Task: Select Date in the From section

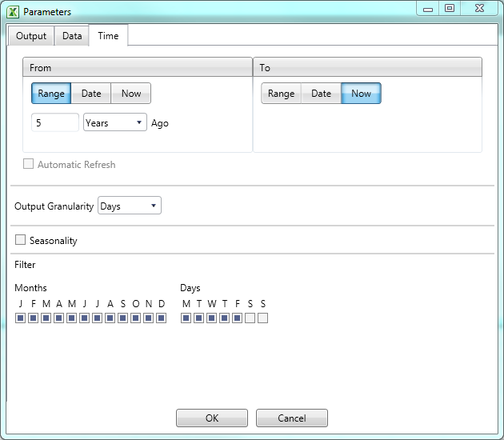Action: point(91,94)
